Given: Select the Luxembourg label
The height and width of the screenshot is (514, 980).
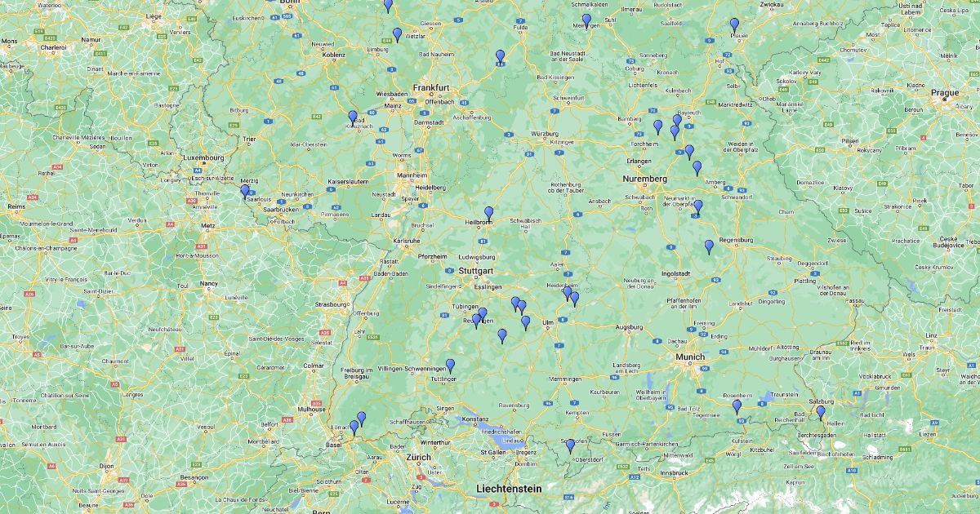Looking at the screenshot, I should (x=203, y=157).
